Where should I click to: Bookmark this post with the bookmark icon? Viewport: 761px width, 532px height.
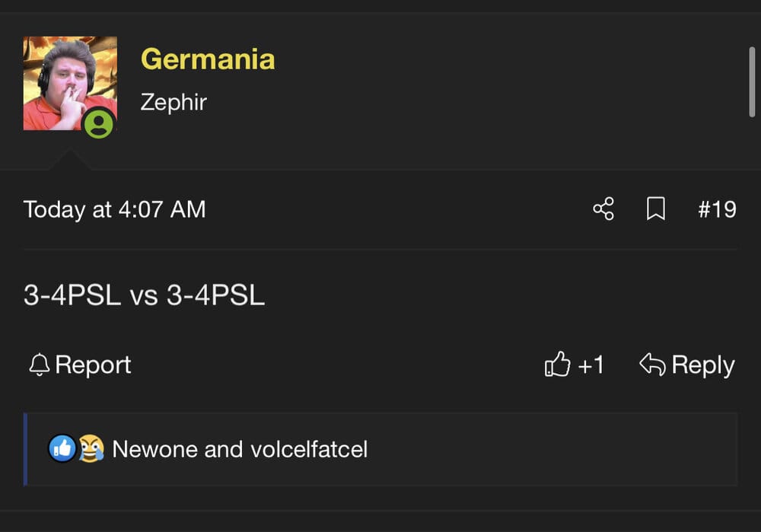[656, 209]
